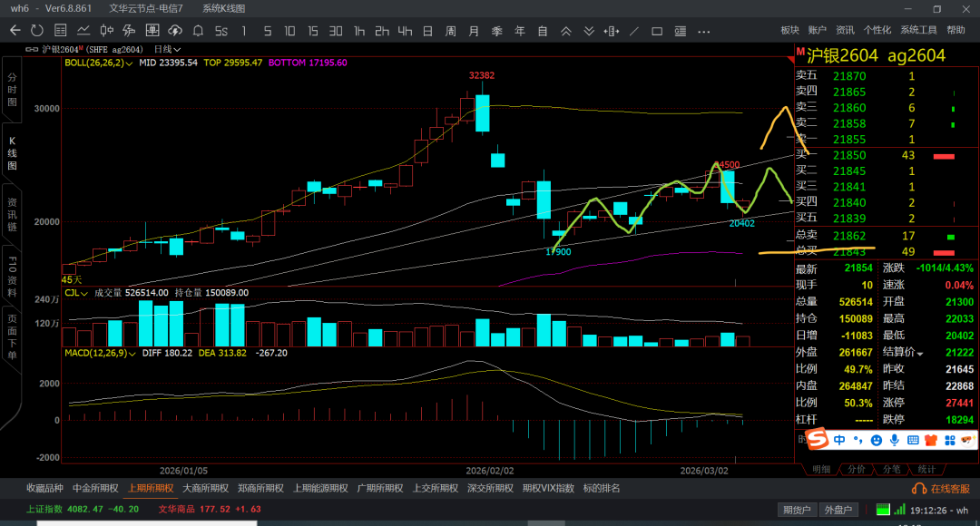Switch to candlestick chart icon
The height and width of the screenshot is (526, 980).
(105, 30)
